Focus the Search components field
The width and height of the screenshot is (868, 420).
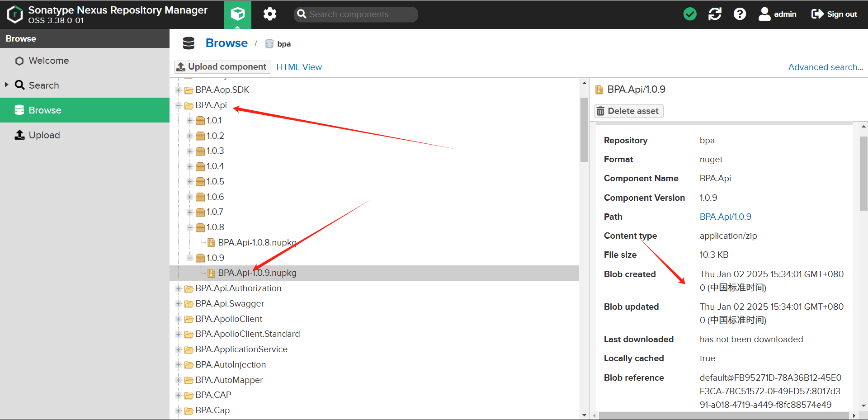356,14
